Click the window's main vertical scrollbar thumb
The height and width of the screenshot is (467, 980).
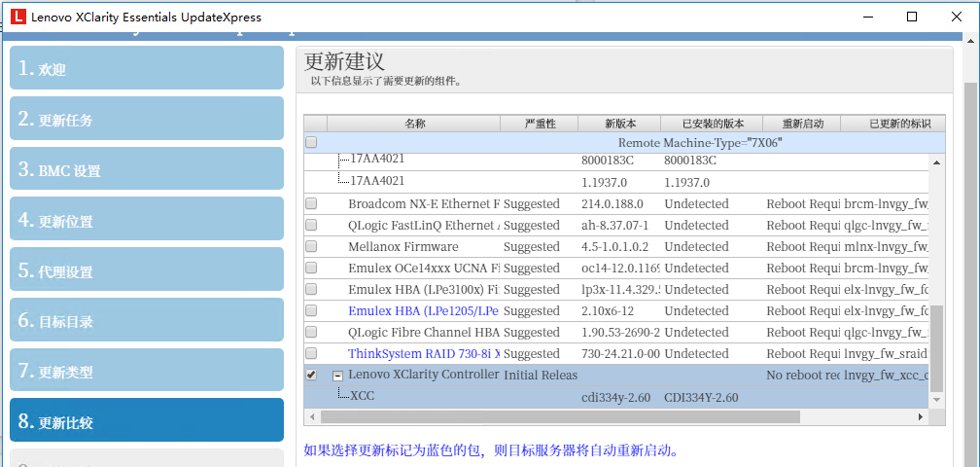(x=972, y=275)
